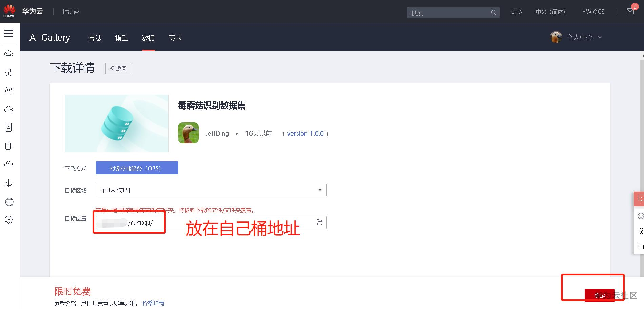The image size is (644, 309).
Task: Switch to the 算法 tab
Action: [95, 38]
